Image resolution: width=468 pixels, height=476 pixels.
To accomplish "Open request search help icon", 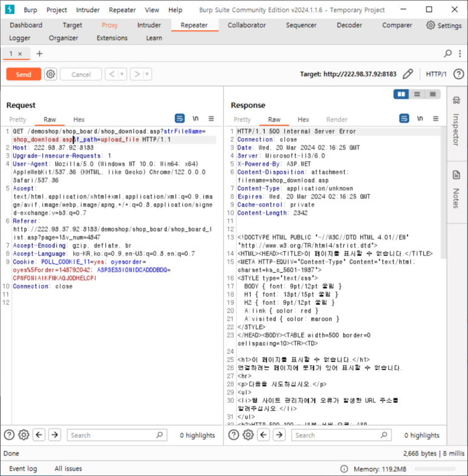I will 9,435.
